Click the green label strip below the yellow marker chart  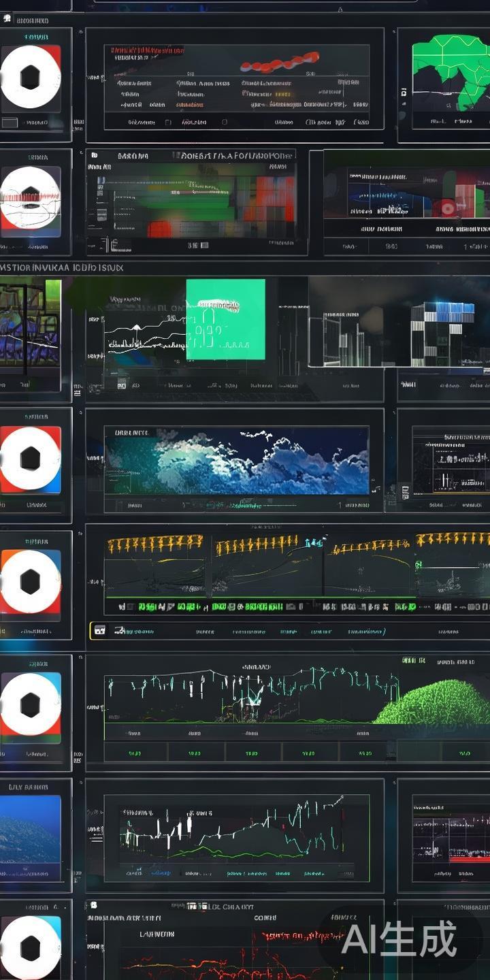[259, 606]
